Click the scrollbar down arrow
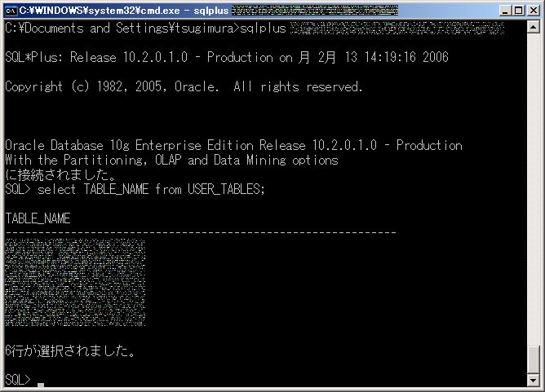Screen dimensions: 545x392 tap(534, 381)
